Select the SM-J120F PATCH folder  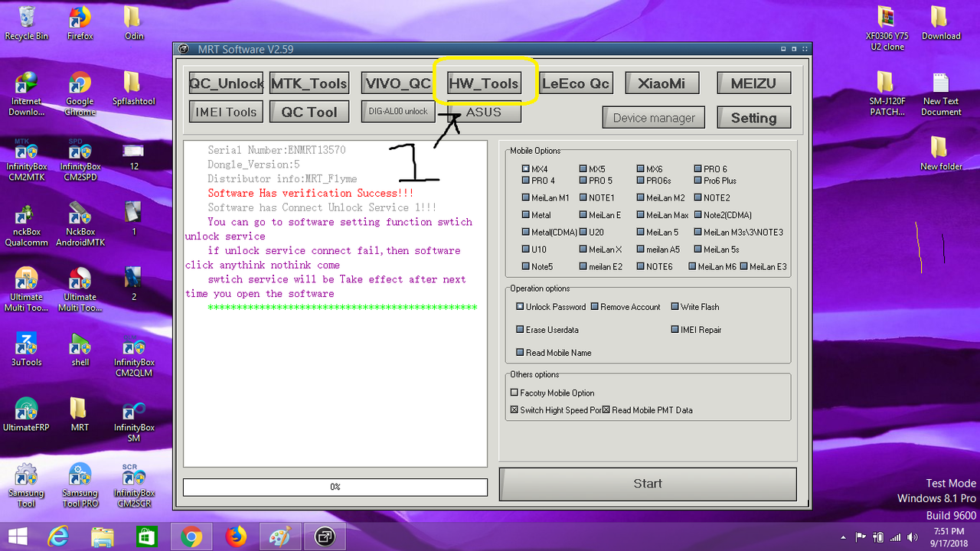[887, 94]
